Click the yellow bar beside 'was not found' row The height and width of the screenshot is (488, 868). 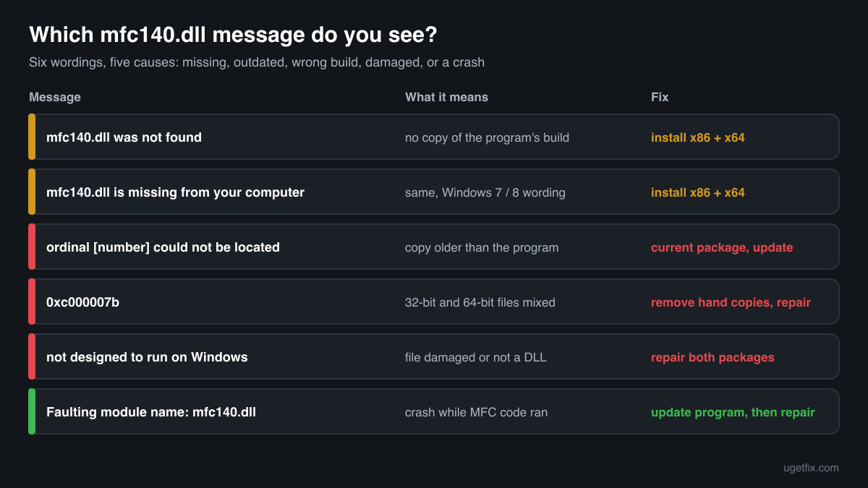[x=32, y=137]
